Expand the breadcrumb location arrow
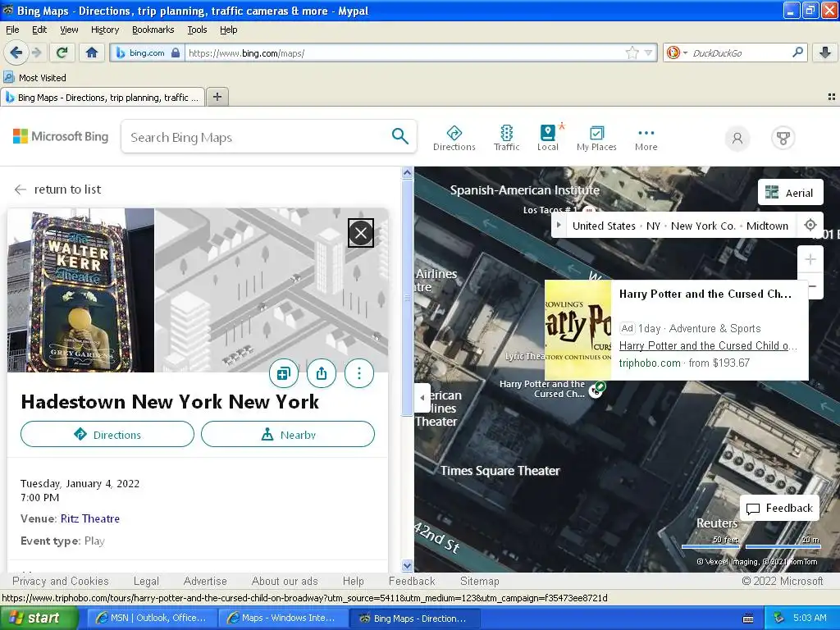The height and width of the screenshot is (630, 840). pyautogui.click(x=558, y=226)
